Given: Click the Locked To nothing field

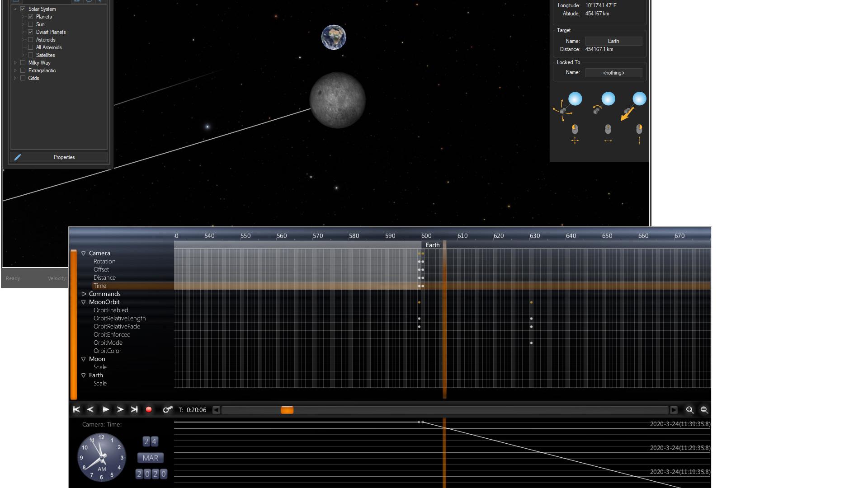Looking at the screenshot, I should tap(613, 73).
